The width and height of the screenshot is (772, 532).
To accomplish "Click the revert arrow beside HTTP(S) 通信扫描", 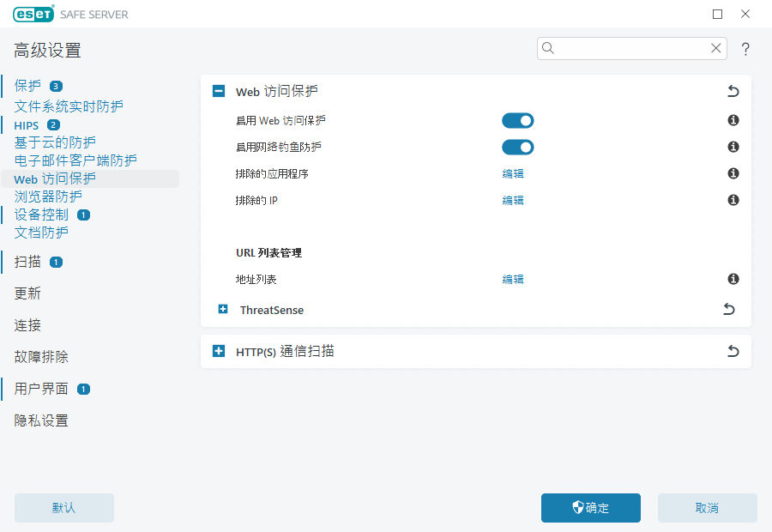I will (733, 351).
